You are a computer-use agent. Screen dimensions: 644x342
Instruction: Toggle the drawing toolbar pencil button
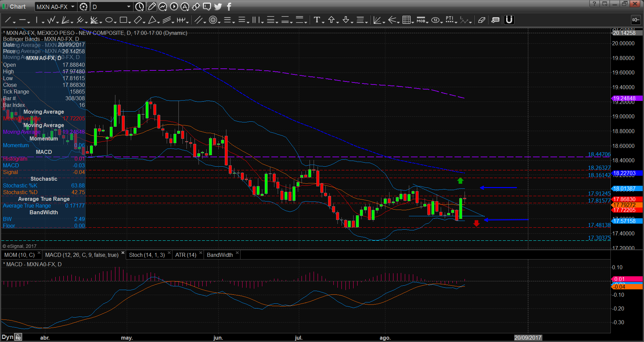[x=152, y=7]
